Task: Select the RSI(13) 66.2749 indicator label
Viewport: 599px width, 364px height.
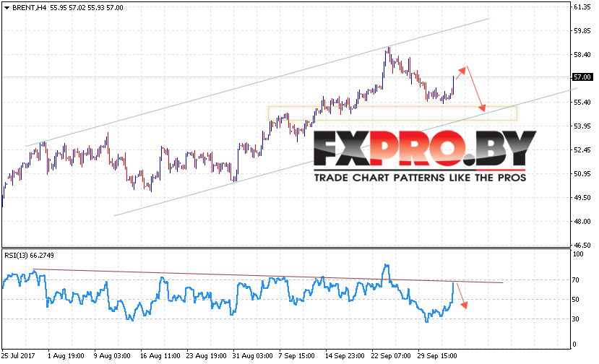Action: click(x=29, y=255)
